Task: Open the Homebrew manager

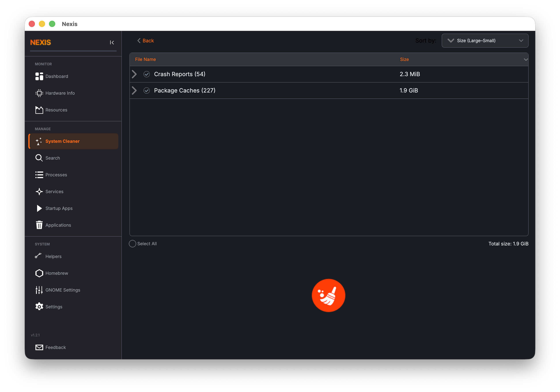Action: 57,273
